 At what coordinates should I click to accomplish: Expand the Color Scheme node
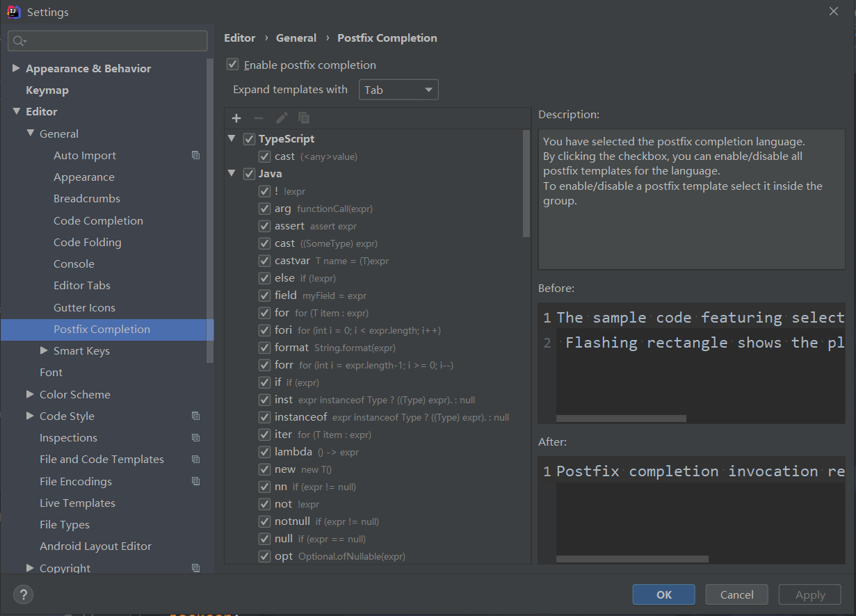[30, 394]
